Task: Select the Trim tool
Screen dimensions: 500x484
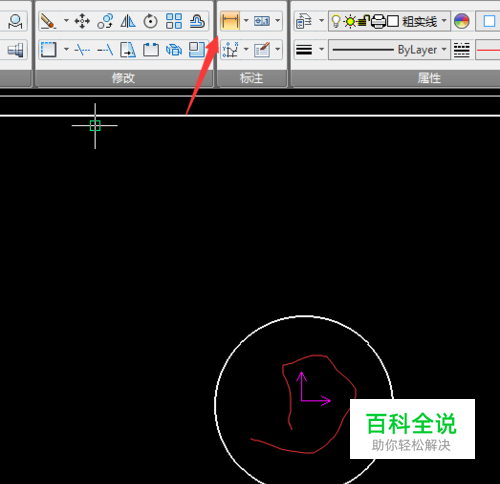Action: click(x=82, y=50)
